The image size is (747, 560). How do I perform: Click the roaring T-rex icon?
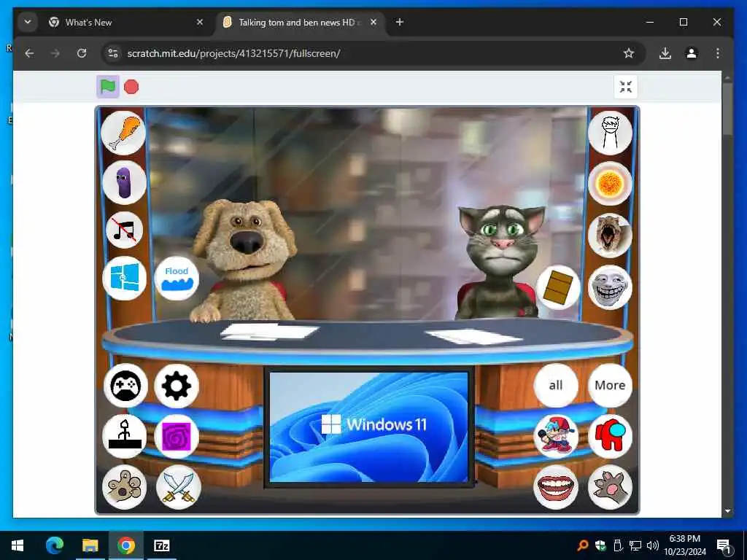[x=611, y=236]
